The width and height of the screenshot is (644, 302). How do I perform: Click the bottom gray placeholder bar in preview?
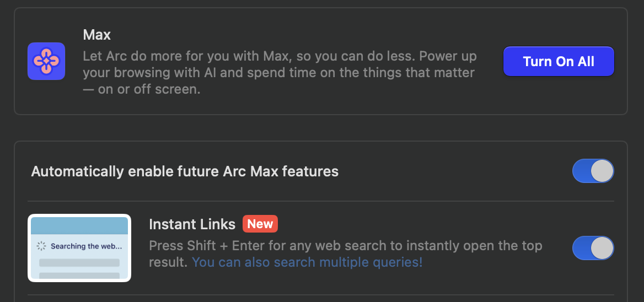[x=79, y=274]
